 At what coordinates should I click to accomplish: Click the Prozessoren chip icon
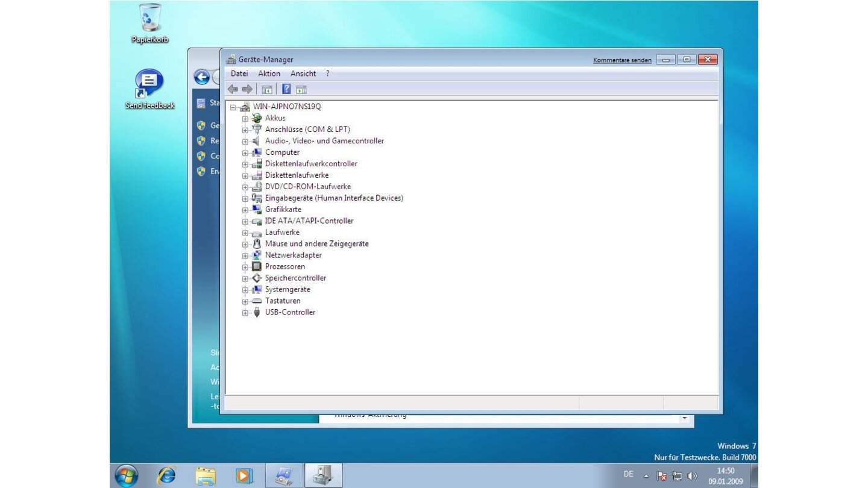tap(257, 267)
